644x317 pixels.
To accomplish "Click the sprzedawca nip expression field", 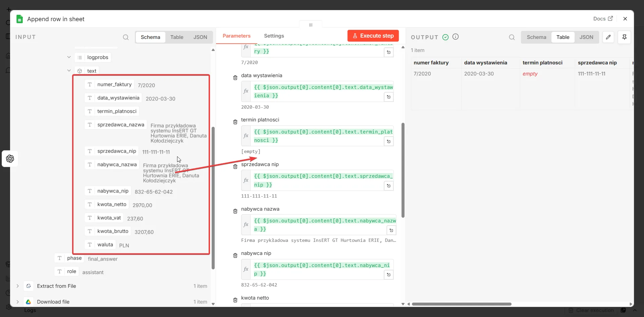I will point(317,180).
